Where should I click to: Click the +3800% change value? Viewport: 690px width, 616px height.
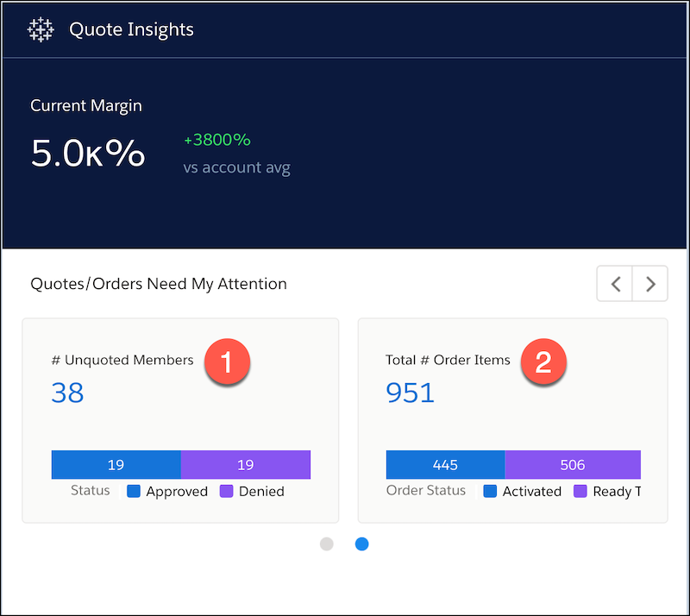click(217, 140)
